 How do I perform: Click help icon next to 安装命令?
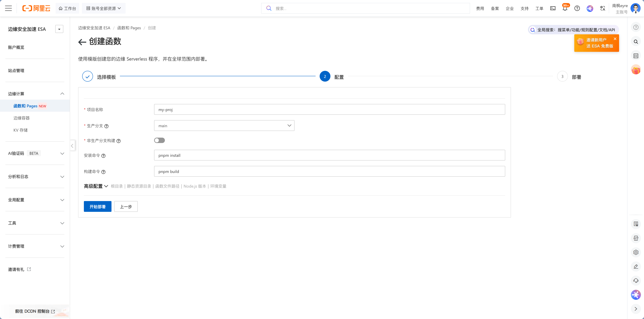coord(104,156)
